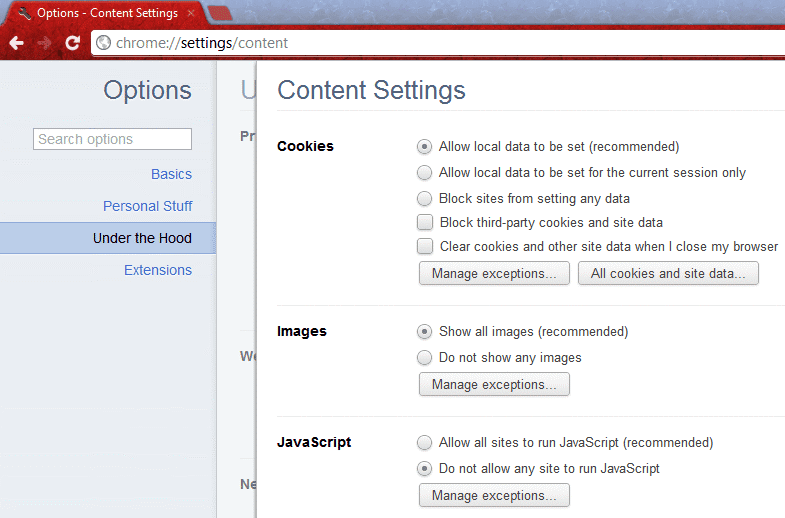This screenshot has width=785, height=518.
Task: Close the Options - Content Settings tab
Action: coord(192,14)
